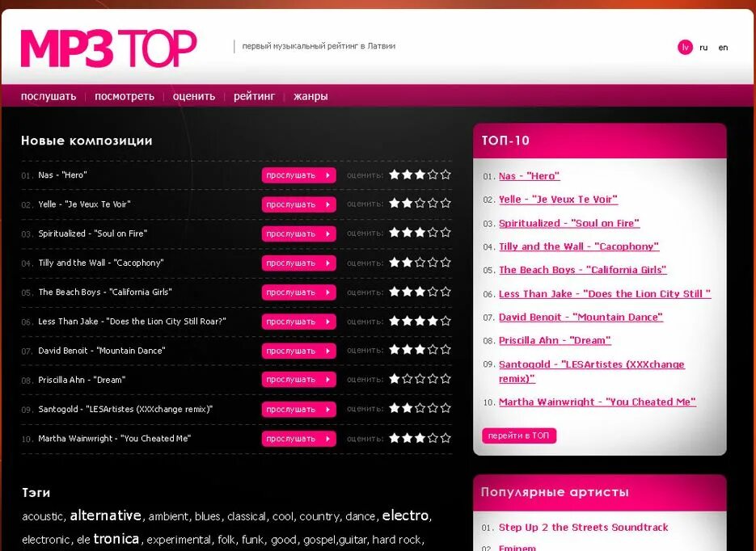756x551 pixels.
Task: Rate Martha Wainwright track one star
Action: tap(395, 438)
